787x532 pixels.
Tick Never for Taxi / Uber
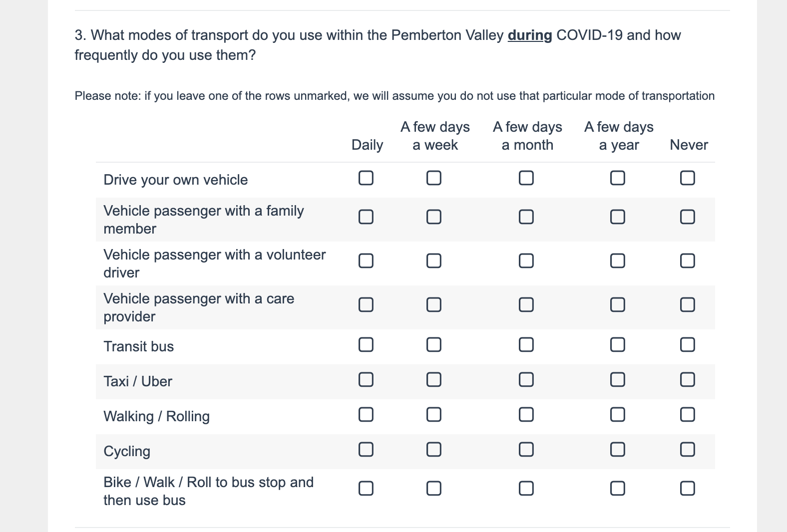coord(688,380)
